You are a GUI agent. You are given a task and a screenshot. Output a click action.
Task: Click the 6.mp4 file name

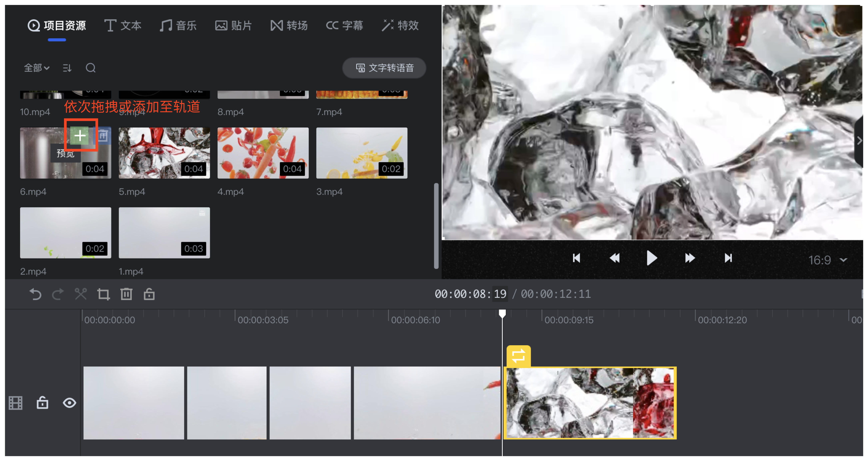[33, 192]
